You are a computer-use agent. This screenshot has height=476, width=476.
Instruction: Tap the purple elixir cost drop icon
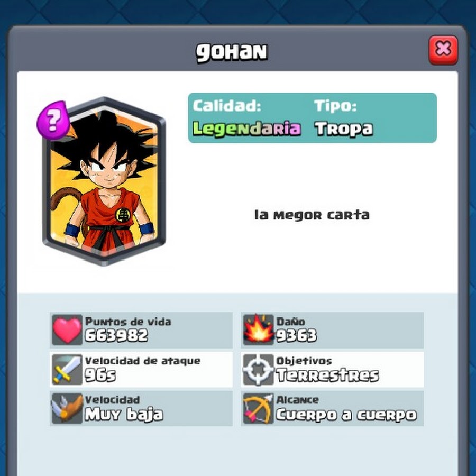[x=53, y=120]
